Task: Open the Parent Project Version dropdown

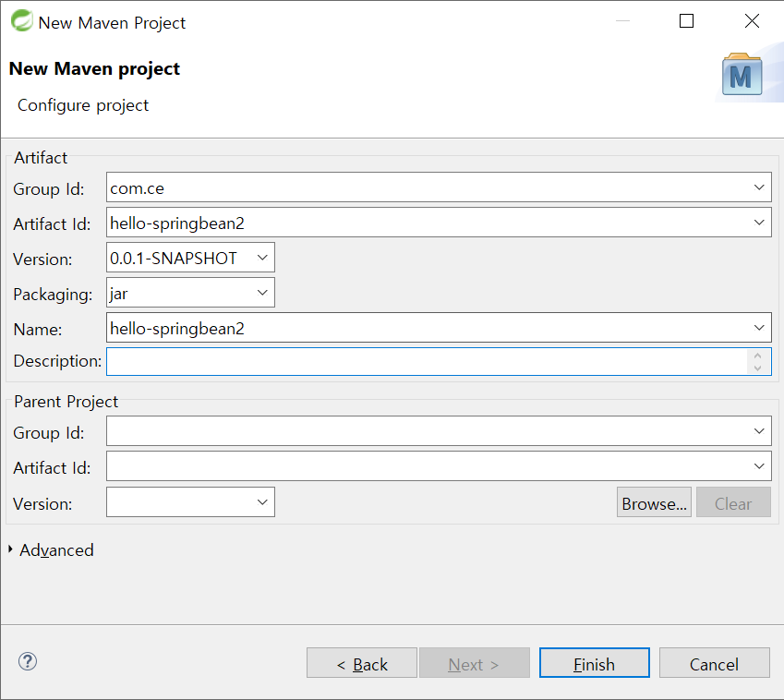Action: [x=262, y=502]
